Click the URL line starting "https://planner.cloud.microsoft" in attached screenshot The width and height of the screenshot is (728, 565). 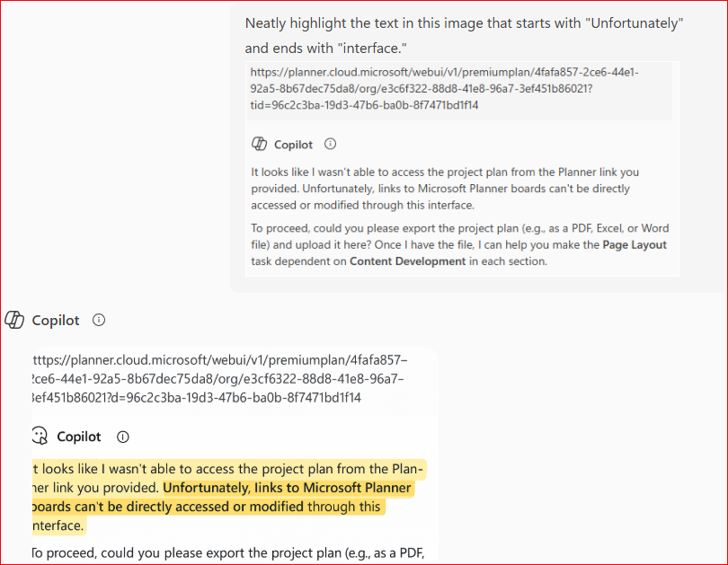tap(444, 73)
